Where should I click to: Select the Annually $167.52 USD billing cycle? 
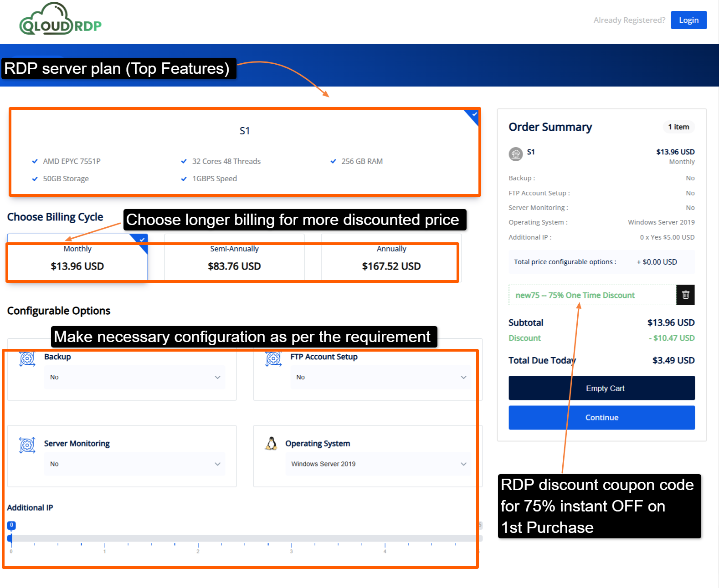click(x=391, y=258)
